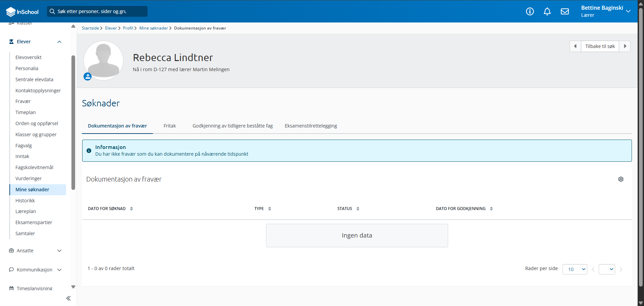Click the Kommunikasjon speech bubble icon
644x306 pixels.
point(11,270)
